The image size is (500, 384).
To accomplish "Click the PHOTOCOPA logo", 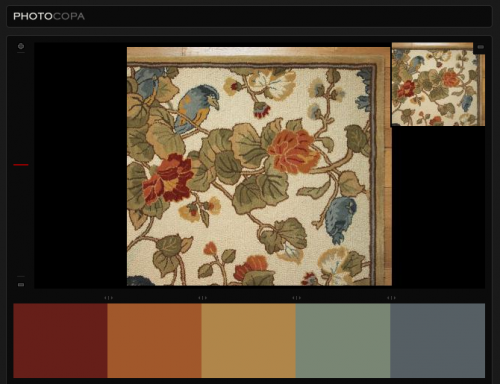I will tap(49, 16).
